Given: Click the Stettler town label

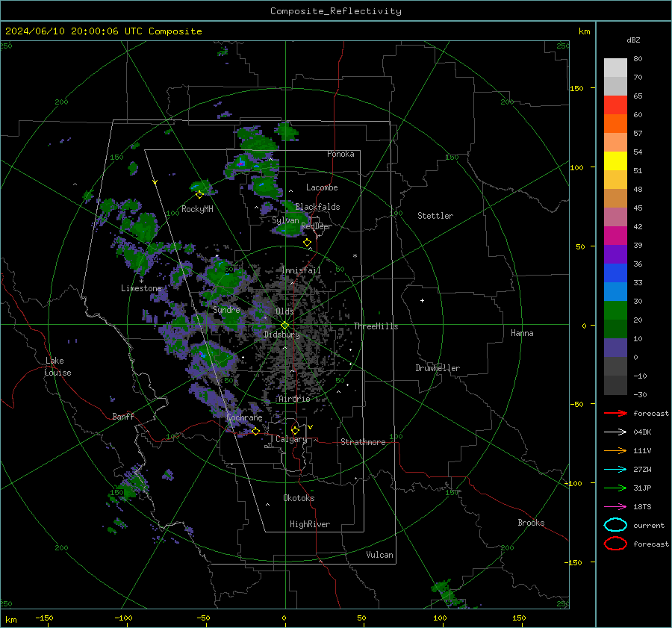Looking at the screenshot, I should [435, 216].
